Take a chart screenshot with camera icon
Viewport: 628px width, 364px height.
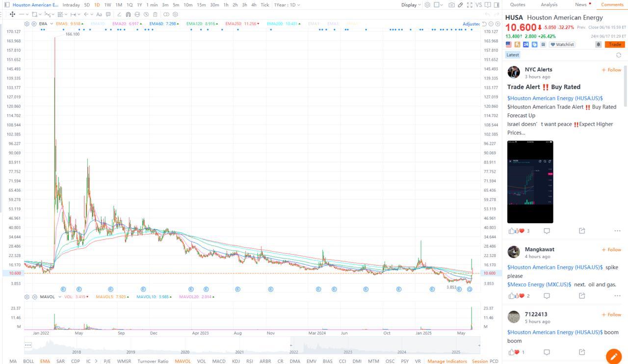(452, 5)
